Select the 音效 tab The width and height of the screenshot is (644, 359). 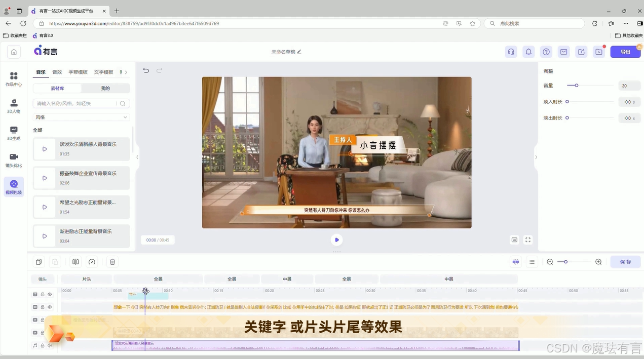pos(57,72)
